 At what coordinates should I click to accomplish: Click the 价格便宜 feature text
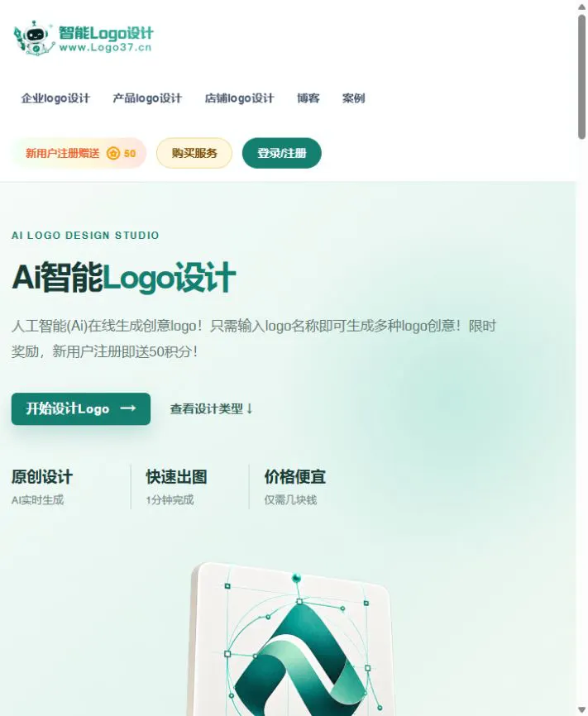[295, 477]
